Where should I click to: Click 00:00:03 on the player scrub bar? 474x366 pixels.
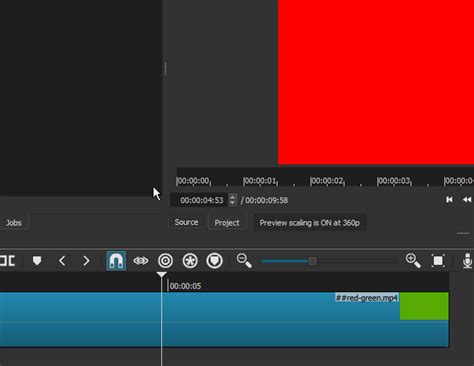394,181
